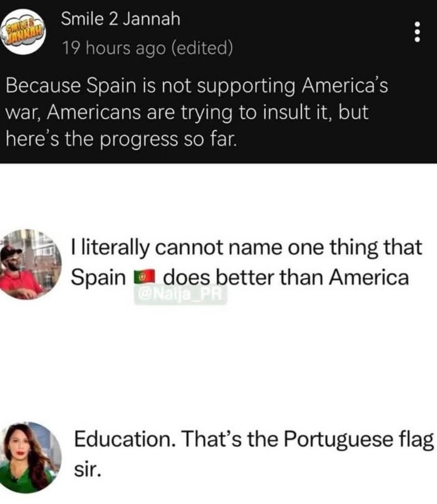Viewport: 437px width, 504px height.
Task: Click the @Naija_PR watermark under the tweet
Action: [180, 295]
